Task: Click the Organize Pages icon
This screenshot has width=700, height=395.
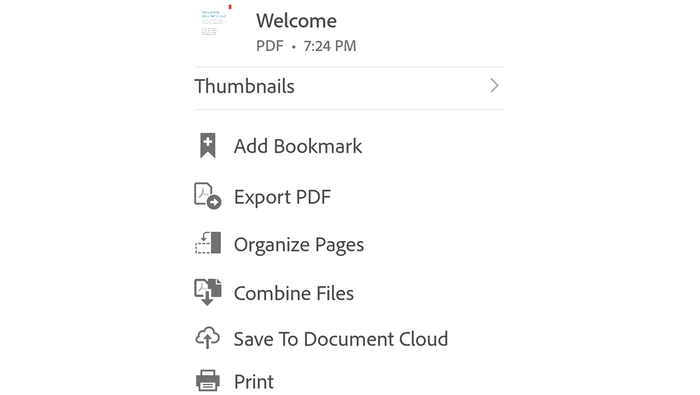Action: 208,243
